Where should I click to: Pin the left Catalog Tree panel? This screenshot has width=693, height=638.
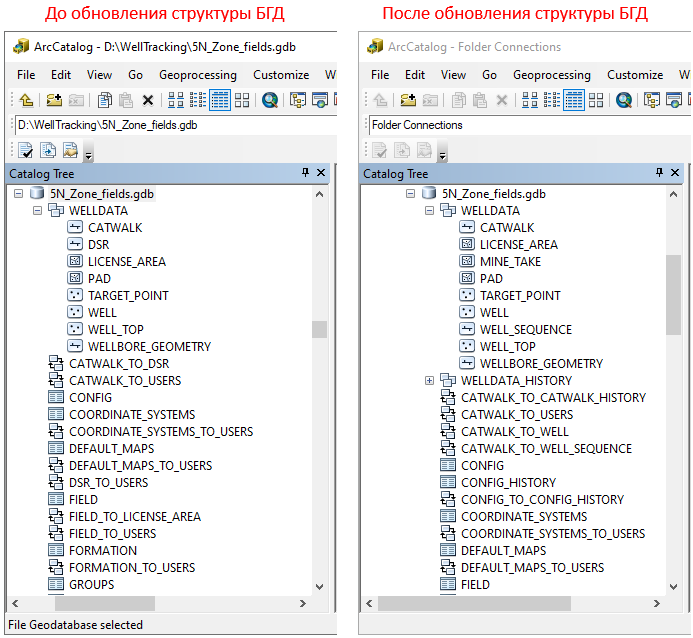(305, 172)
